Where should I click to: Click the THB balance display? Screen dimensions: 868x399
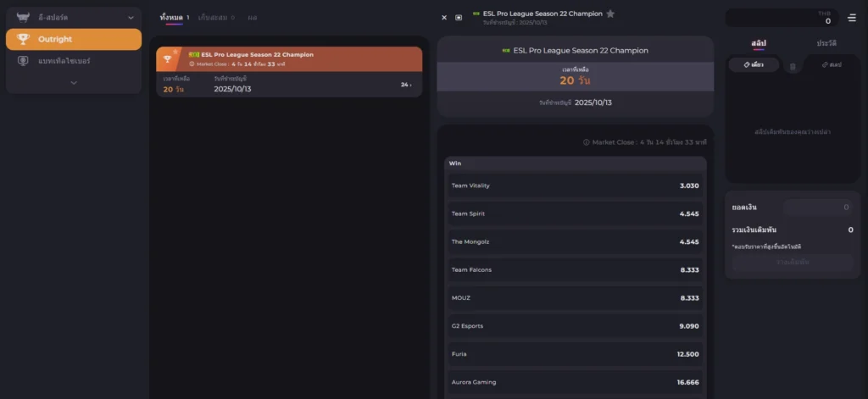click(x=782, y=18)
